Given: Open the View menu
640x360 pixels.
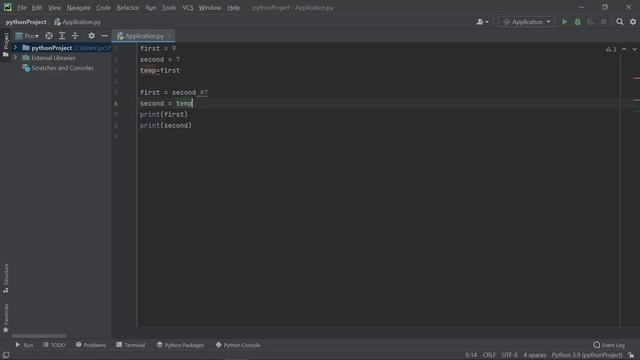Looking at the screenshot, I should 54,8.
